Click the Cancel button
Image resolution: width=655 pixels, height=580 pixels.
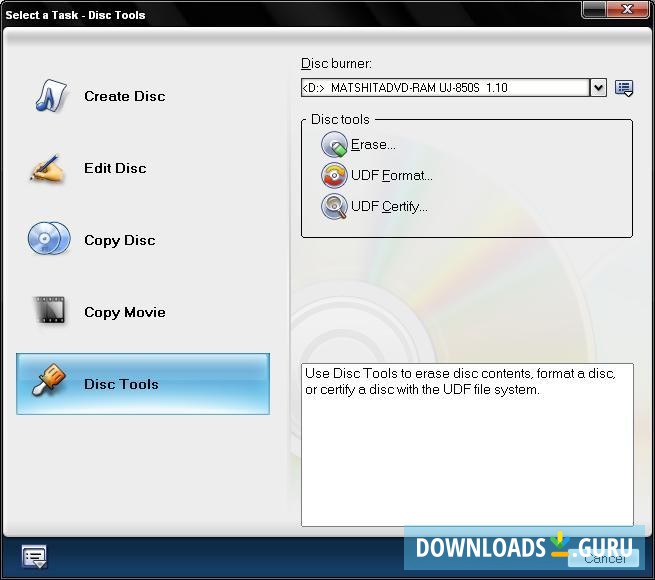pos(604,558)
